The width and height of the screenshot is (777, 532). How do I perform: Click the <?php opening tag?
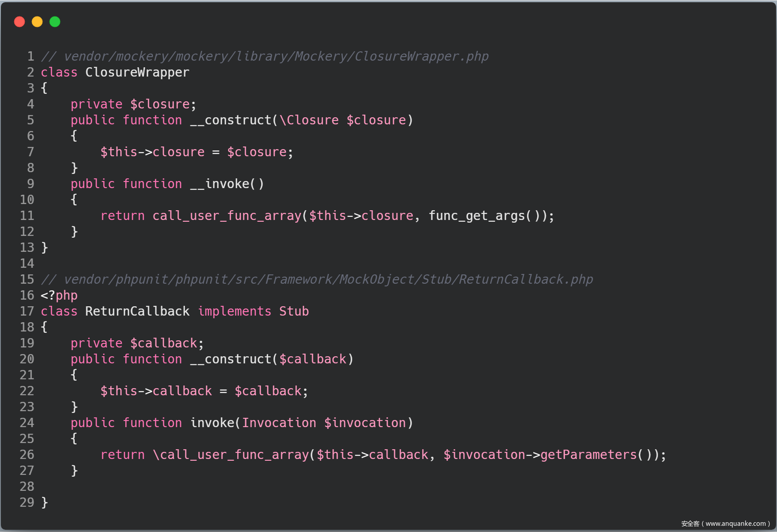click(59, 296)
